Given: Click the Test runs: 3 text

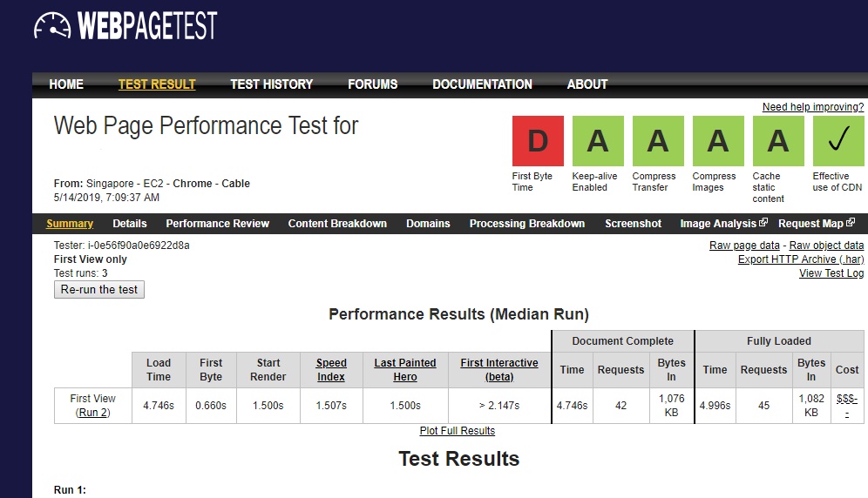Looking at the screenshot, I should [80, 273].
